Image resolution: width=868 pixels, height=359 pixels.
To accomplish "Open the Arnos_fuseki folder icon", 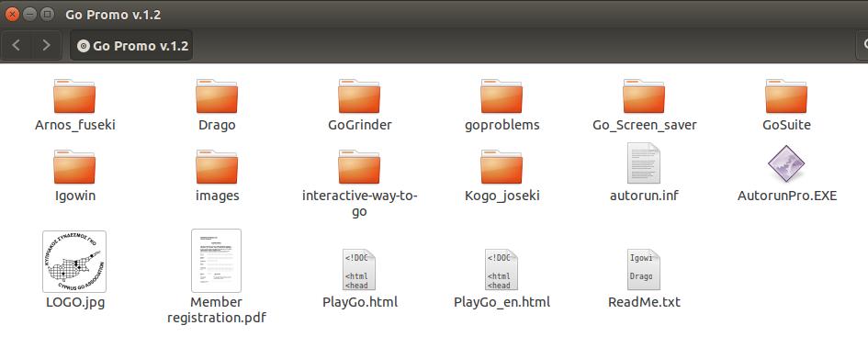I will [x=74, y=96].
